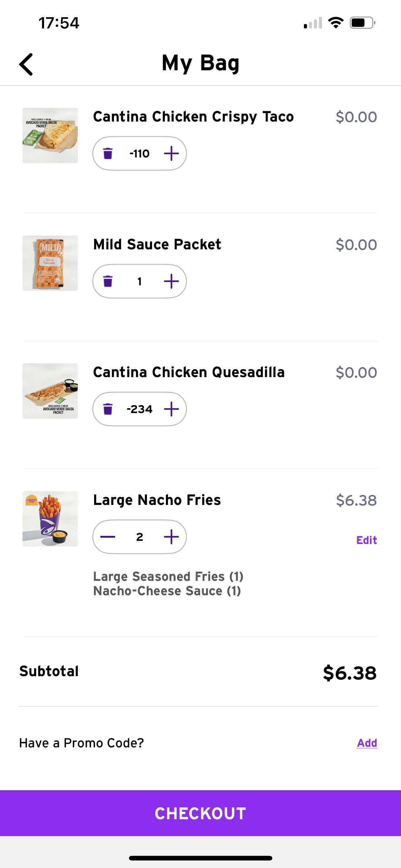
Task: Tap the Checkout button
Action: click(x=200, y=813)
